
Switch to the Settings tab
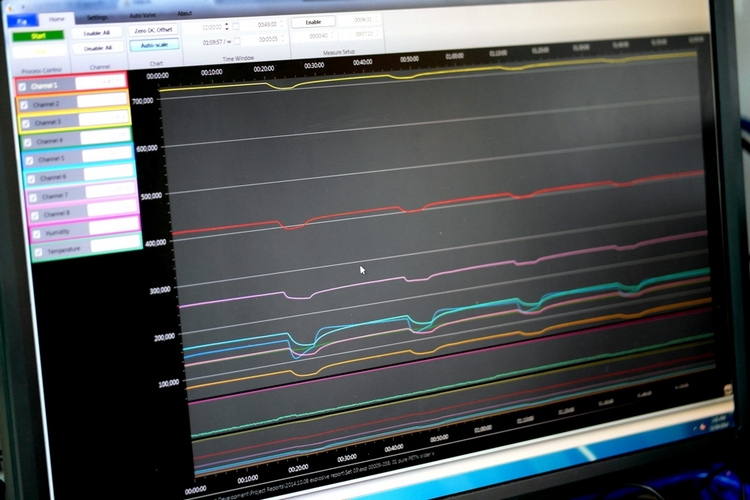(97, 17)
